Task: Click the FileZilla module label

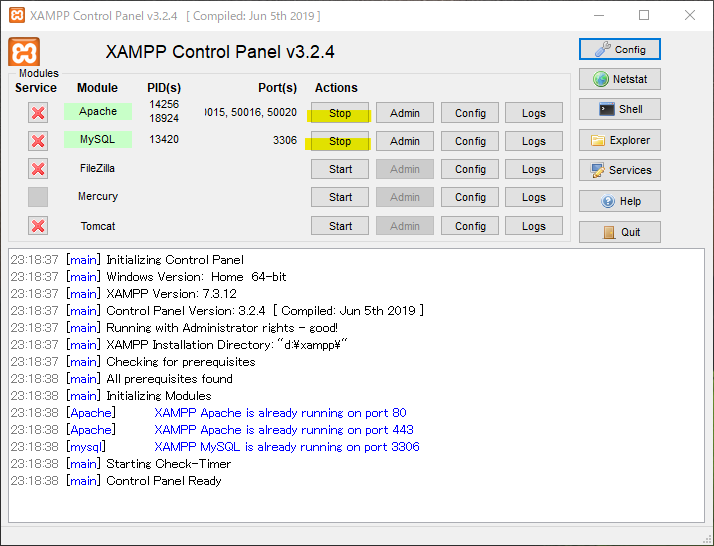Action: (x=97, y=168)
